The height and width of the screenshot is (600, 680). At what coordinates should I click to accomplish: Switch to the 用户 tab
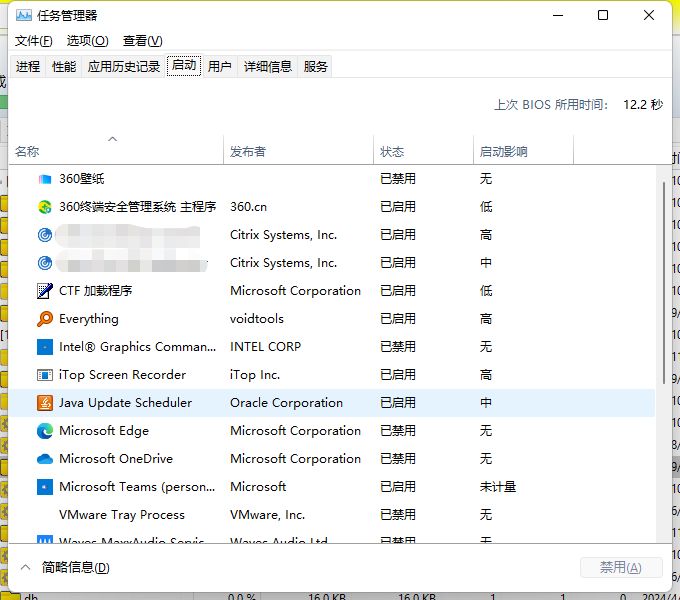pyautogui.click(x=219, y=66)
